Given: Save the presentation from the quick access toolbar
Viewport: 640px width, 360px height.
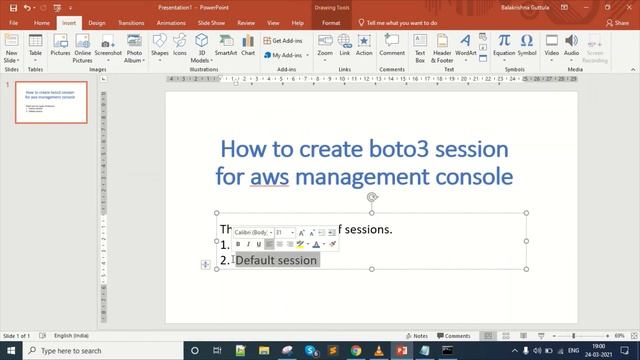Looking at the screenshot, I should pyautogui.click(x=13, y=8).
